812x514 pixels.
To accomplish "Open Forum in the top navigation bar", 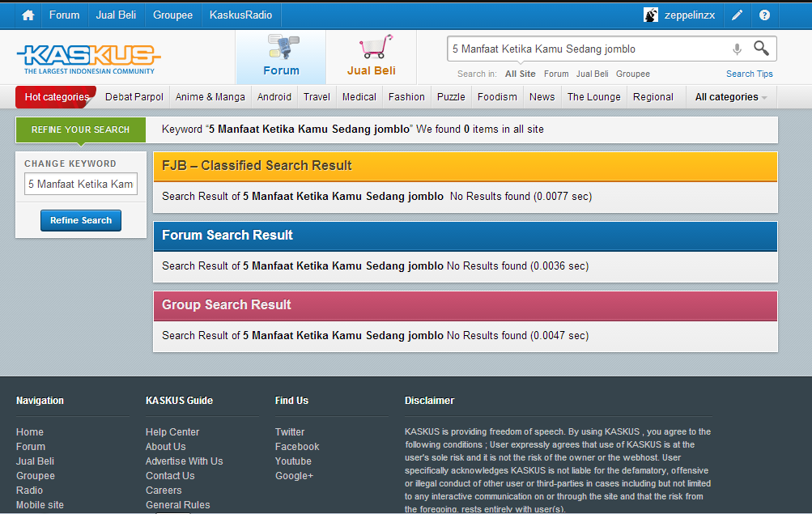I will [x=64, y=15].
